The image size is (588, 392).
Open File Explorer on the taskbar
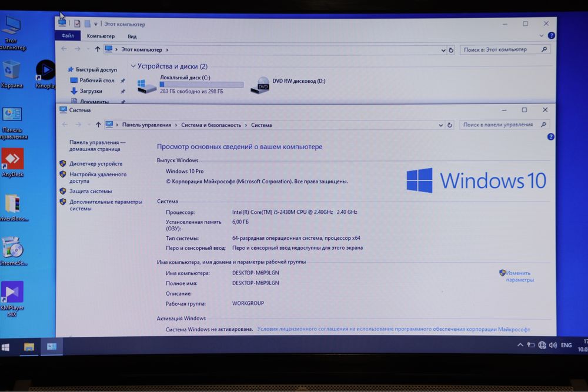(29, 347)
